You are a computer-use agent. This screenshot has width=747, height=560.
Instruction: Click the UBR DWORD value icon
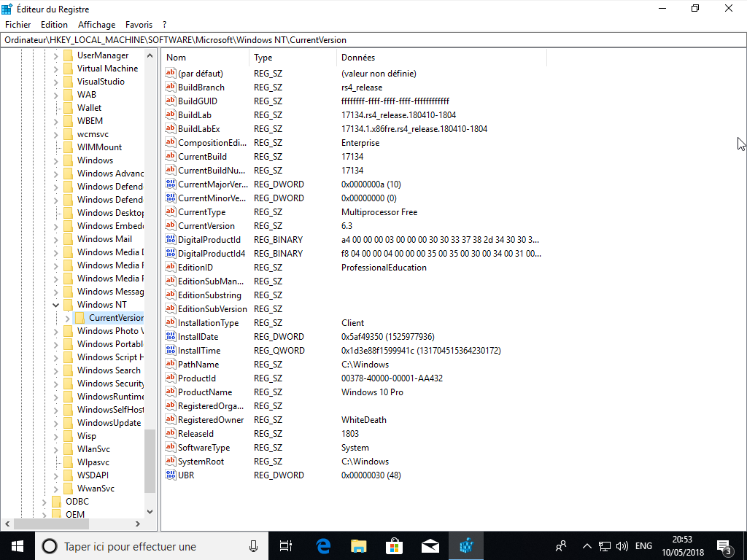point(171,475)
